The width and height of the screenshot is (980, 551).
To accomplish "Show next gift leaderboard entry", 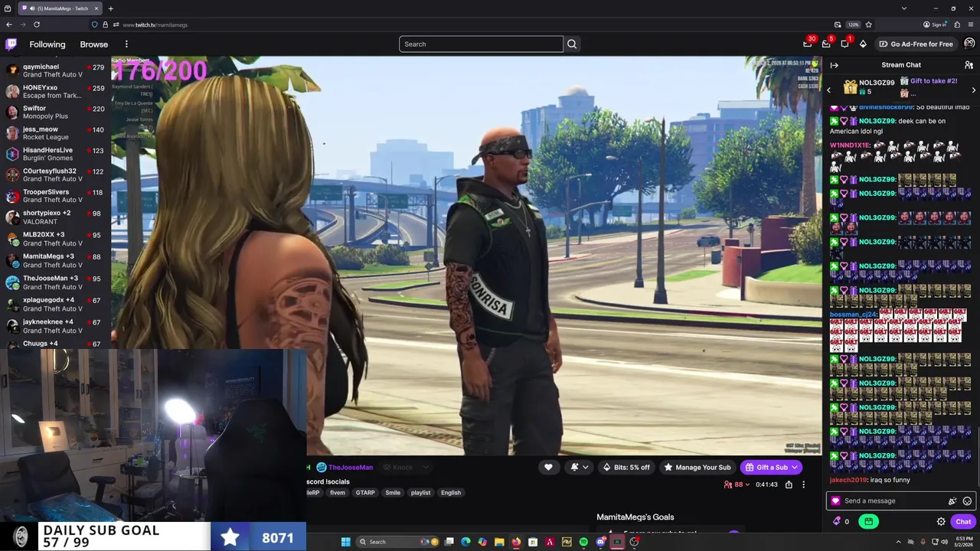I will (x=973, y=90).
